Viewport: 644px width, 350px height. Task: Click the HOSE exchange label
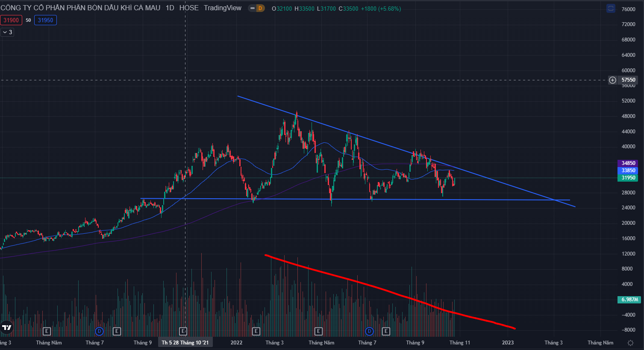point(189,8)
